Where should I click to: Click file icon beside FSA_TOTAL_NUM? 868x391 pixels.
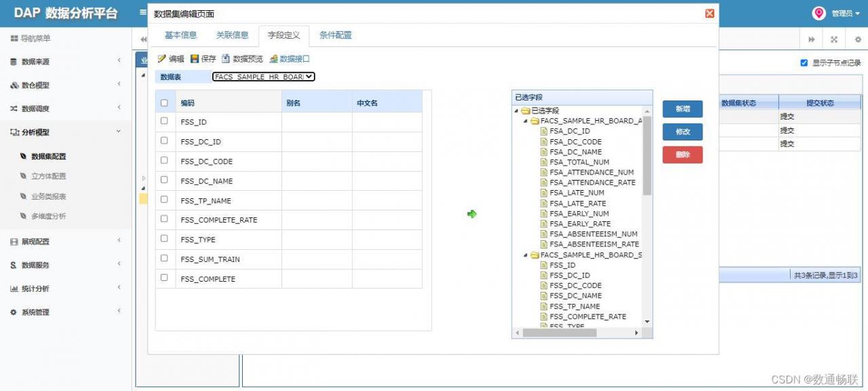click(544, 162)
